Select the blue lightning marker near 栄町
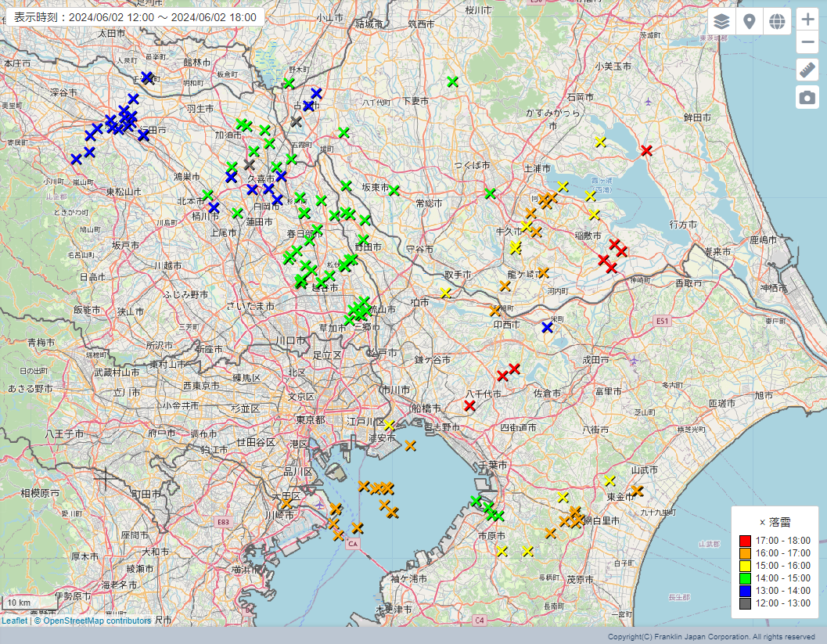Screen dimensions: 827x644 tap(548, 327)
